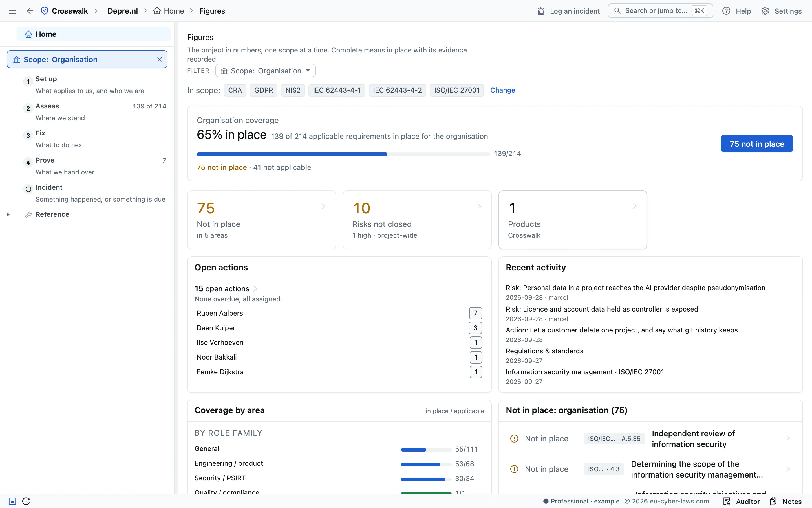Open step 3 Fix

point(95,139)
